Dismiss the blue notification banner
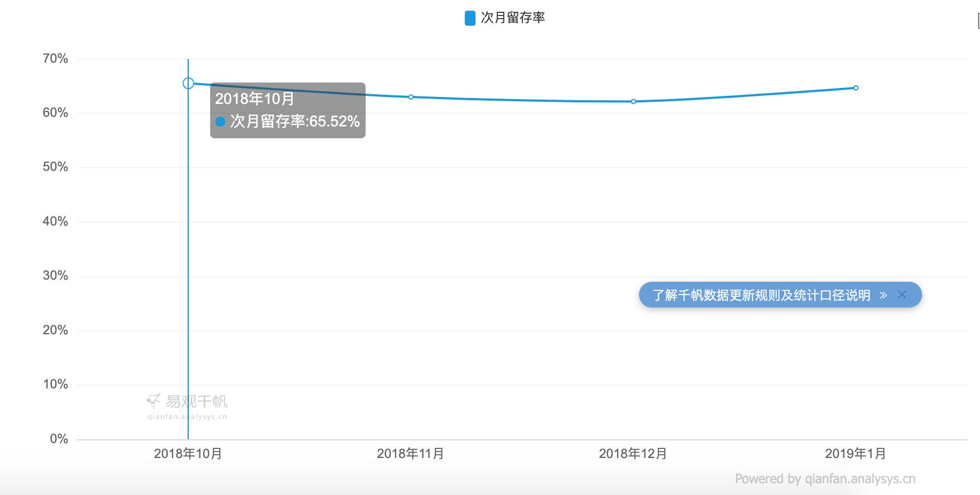 click(901, 295)
